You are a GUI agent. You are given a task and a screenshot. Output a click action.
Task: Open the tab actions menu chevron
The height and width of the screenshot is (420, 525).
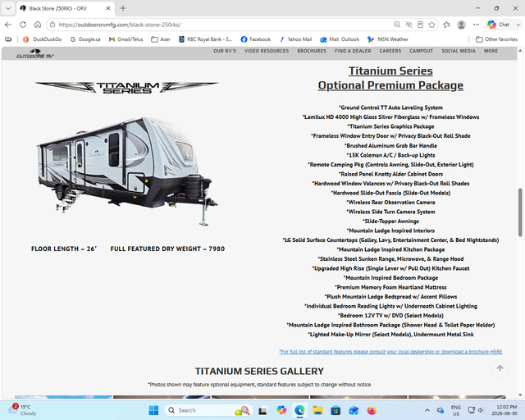(x=8, y=8)
